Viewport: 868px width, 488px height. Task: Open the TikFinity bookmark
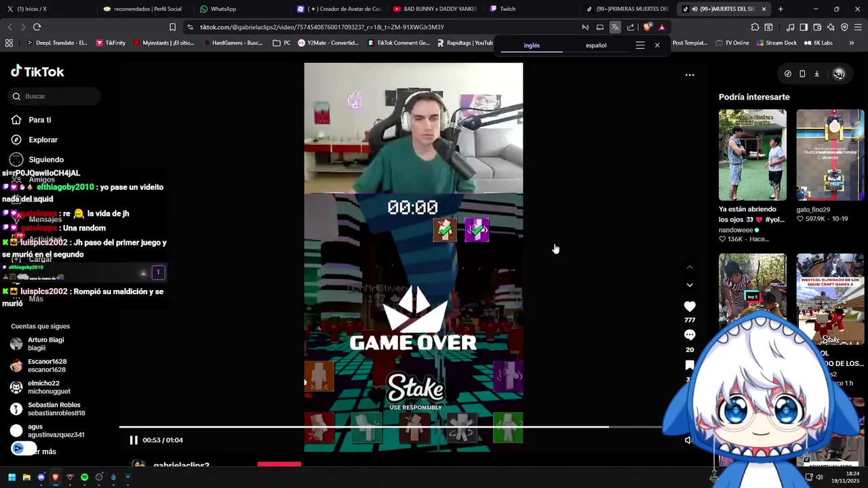tap(111, 43)
